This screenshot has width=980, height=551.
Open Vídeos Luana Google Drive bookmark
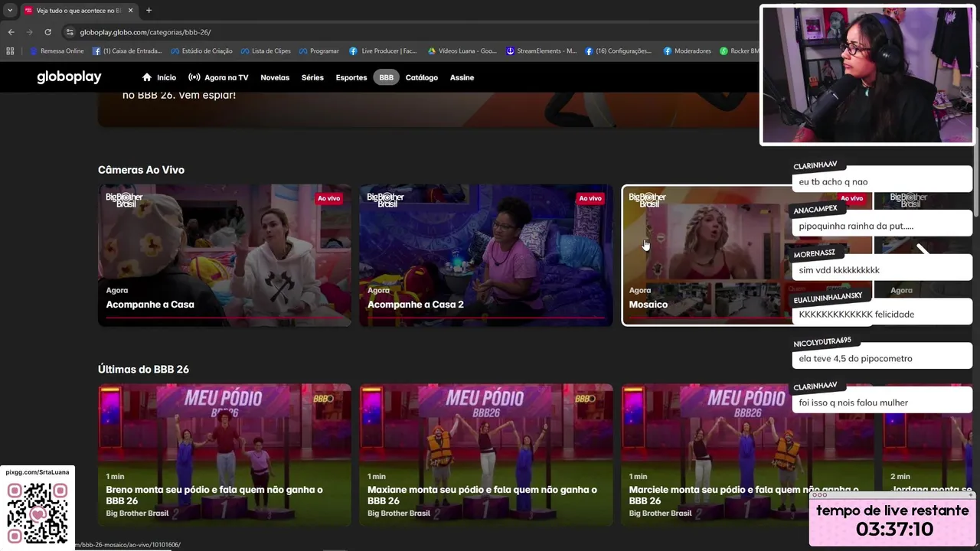tap(462, 51)
